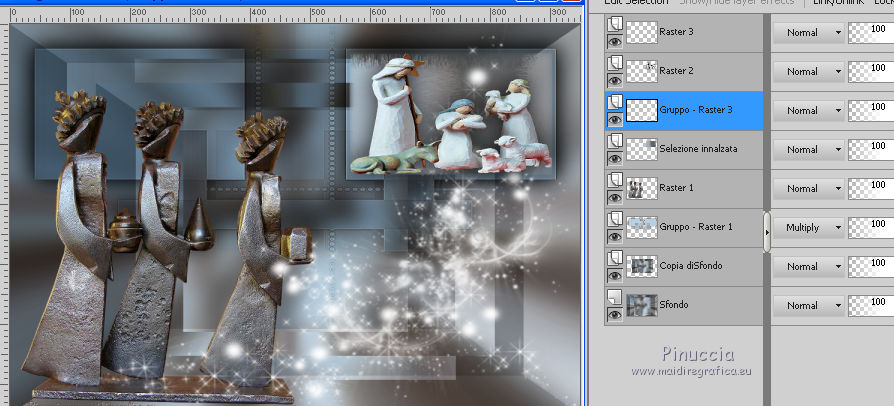The width and height of the screenshot is (894, 406).
Task: Click layer type icon of Gruppo - Raster 1
Action: (615, 218)
